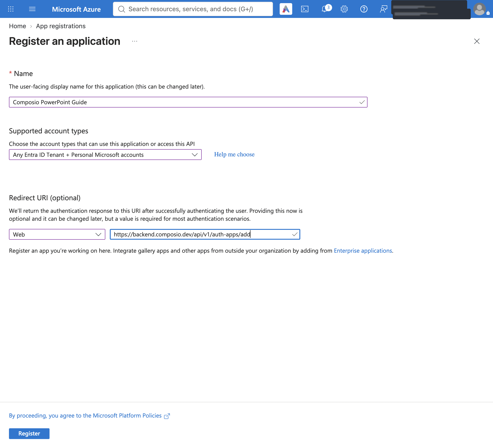
Task: Click the Redirect URI (optional) heading
Action: [45, 198]
